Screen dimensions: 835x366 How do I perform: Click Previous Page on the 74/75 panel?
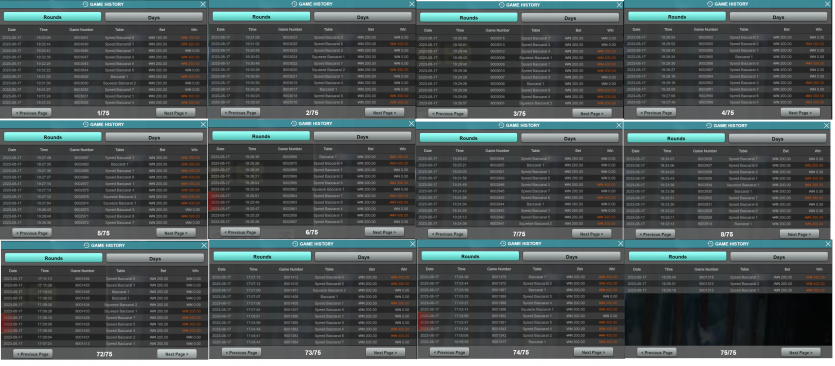pyautogui.click(x=449, y=352)
